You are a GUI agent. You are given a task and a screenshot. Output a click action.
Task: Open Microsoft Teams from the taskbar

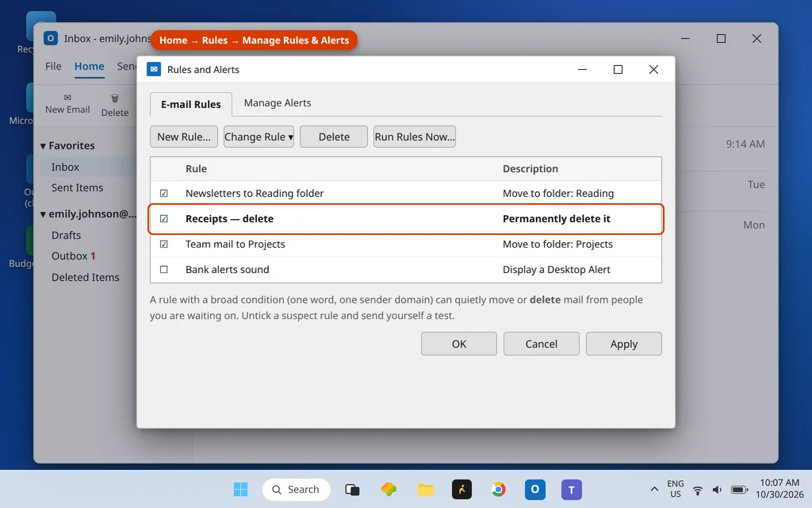571,489
